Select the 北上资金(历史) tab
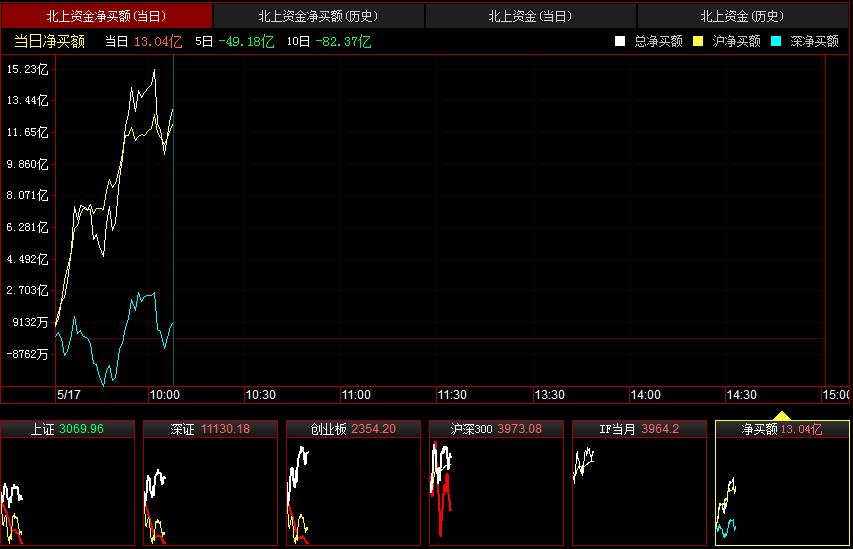Screen dimensions: 853x549 point(742,16)
